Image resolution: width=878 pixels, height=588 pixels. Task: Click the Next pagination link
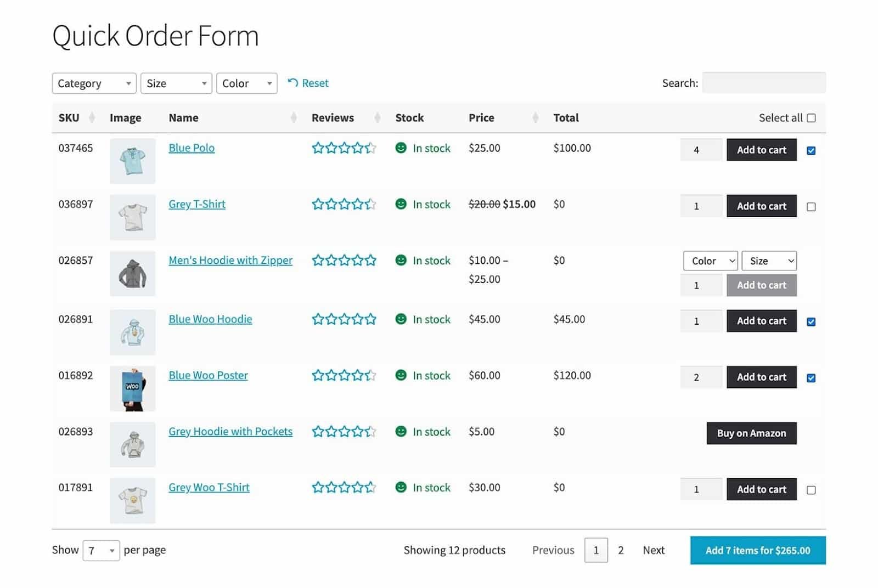654,550
